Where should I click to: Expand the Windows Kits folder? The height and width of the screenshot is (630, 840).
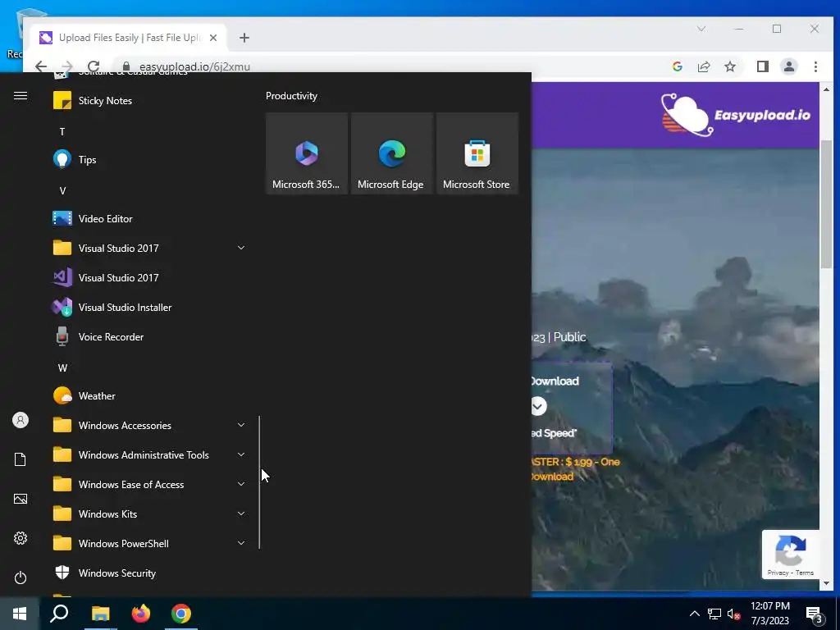[x=150, y=514]
